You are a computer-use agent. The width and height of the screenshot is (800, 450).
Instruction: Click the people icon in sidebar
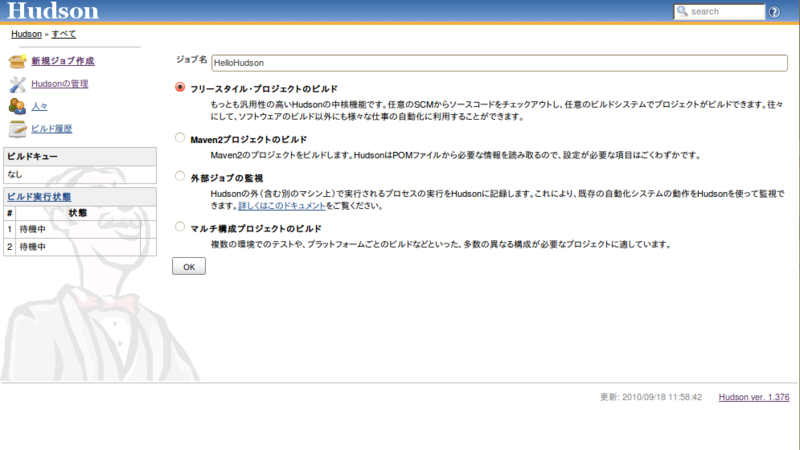tap(17, 106)
